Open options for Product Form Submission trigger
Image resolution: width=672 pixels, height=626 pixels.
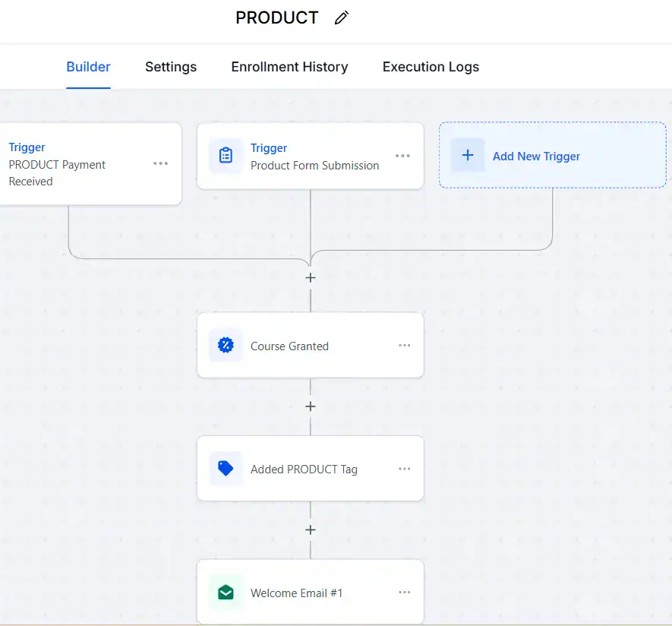402,156
